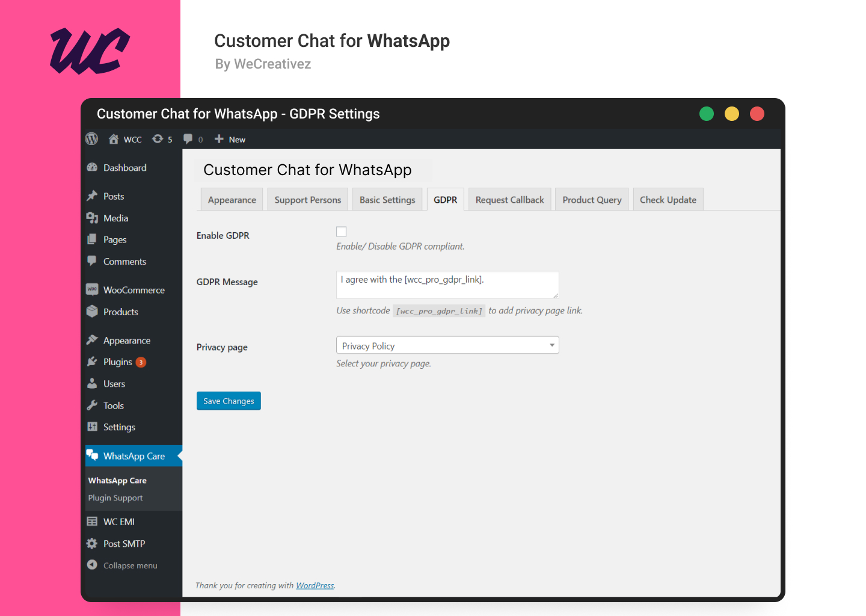The image size is (866, 616).
Task: Select the GDPR tab
Action: [x=446, y=200]
